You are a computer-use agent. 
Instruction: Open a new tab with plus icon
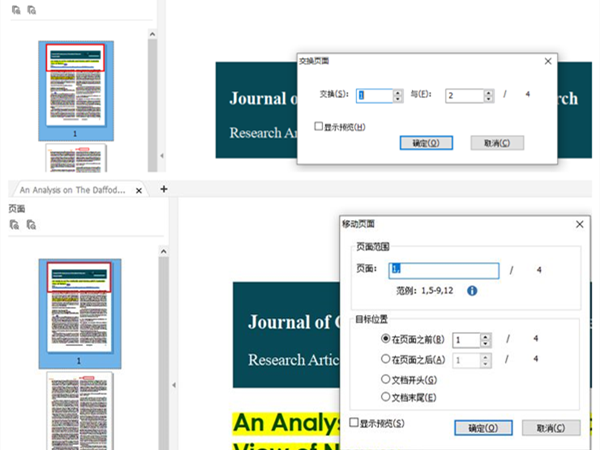tap(164, 188)
